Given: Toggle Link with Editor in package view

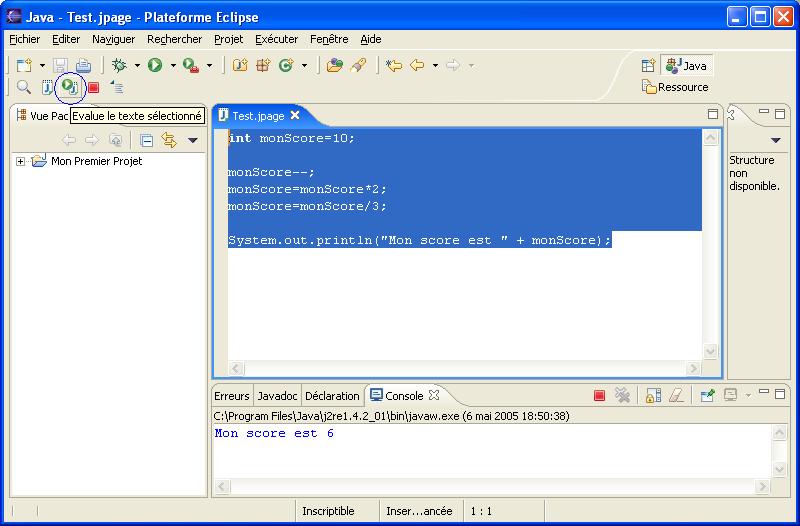Looking at the screenshot, I should (x=169, y=140).
